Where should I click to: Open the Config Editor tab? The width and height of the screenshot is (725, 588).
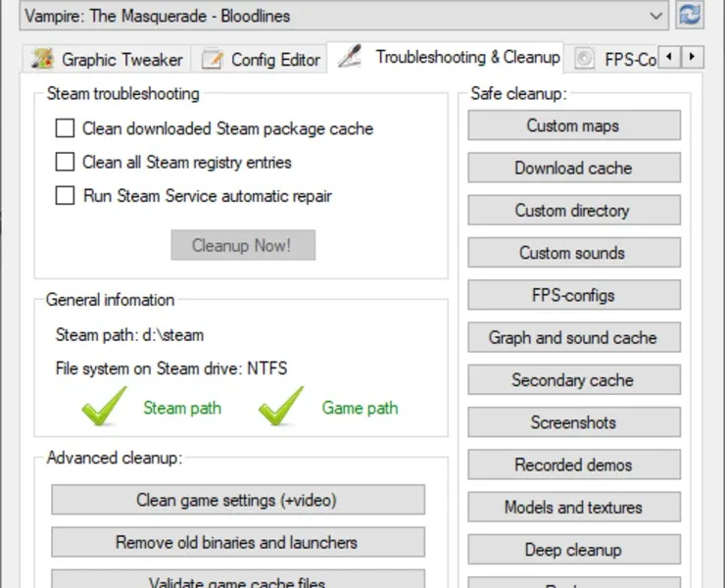point(261,59)
